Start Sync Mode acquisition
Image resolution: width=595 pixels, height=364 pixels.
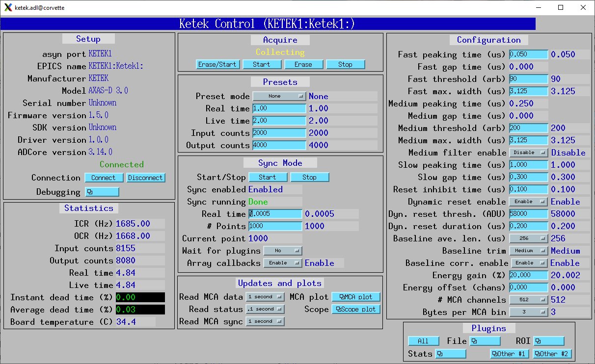coord(268,177)
